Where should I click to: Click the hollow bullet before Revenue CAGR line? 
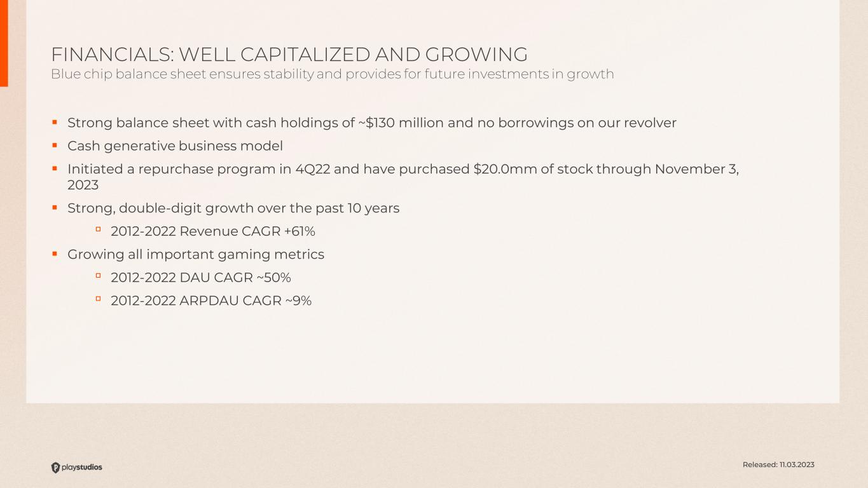point(99,229)
